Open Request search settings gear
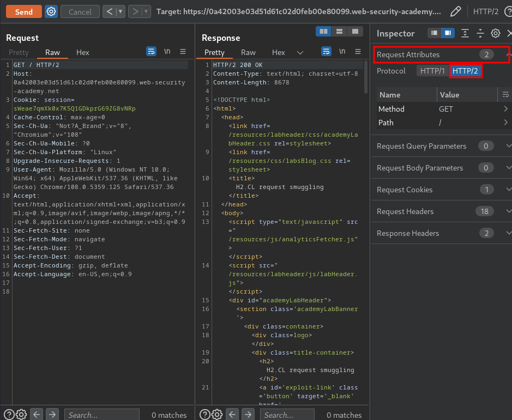This screenshot has width=512, height=420. tap(22, 415)
